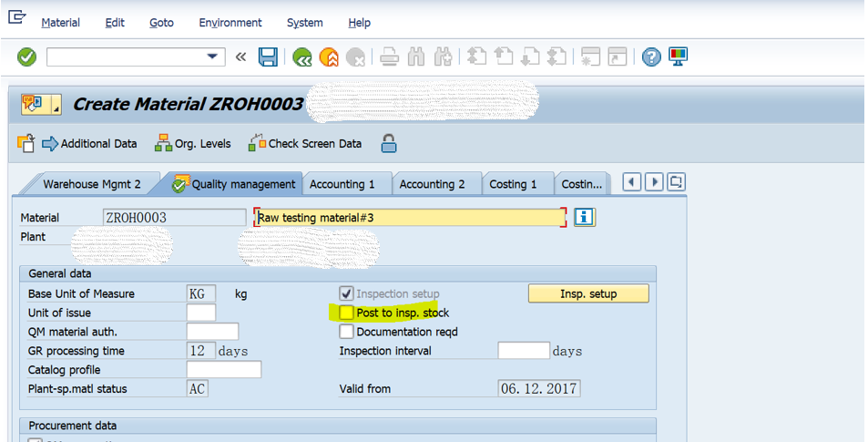Toggle the Inspection setup checkbox
The height and width of the screenshot is (442, 868).
click(x=346, y=293)
